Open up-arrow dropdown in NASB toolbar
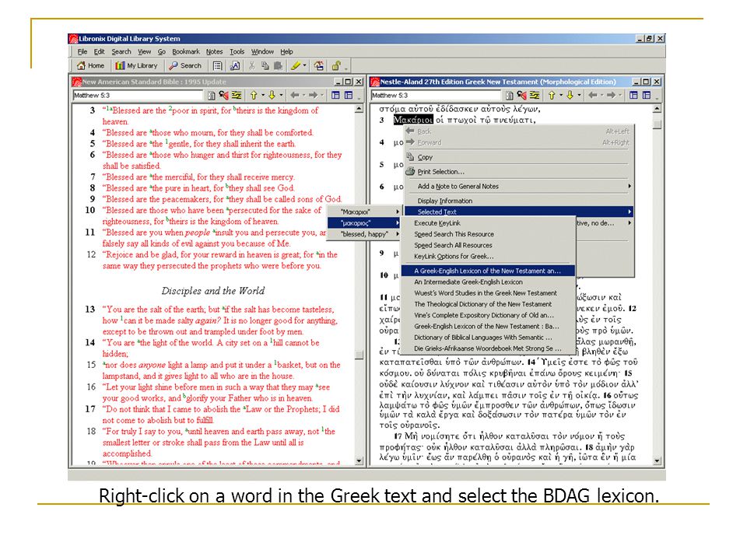Viewport: 747px width, 560px height. point(262,95)
